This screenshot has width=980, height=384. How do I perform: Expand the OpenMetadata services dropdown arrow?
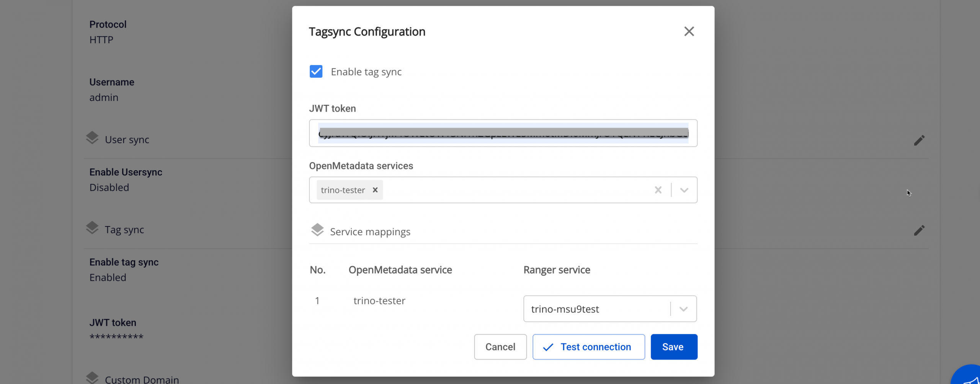pos(684,190)
